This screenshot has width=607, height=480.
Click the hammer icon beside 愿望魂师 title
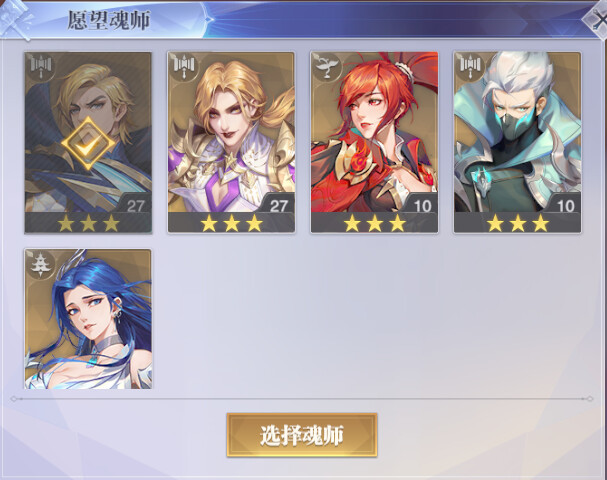15,18
